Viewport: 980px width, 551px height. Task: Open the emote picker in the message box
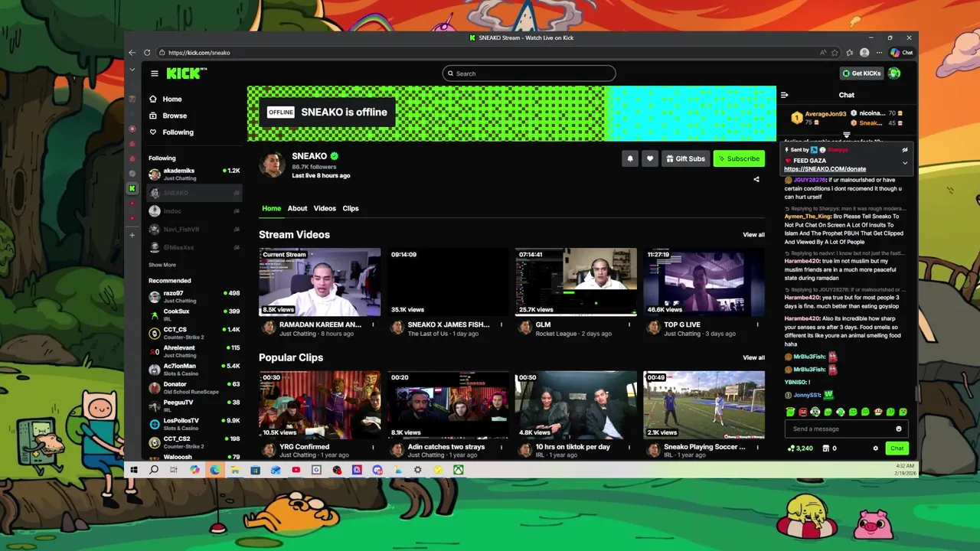(x=899, y=429)
